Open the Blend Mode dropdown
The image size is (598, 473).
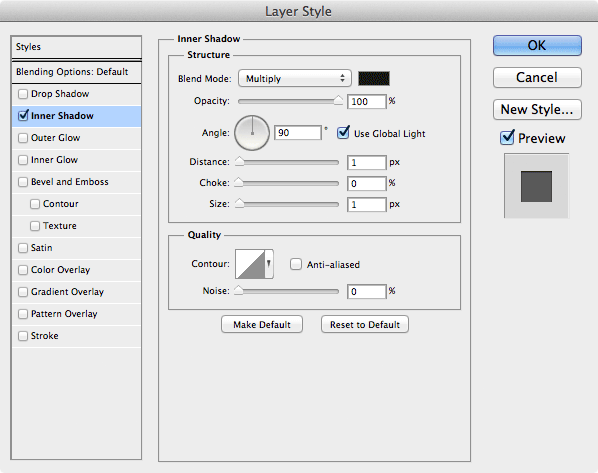click(x=294, y=79)
